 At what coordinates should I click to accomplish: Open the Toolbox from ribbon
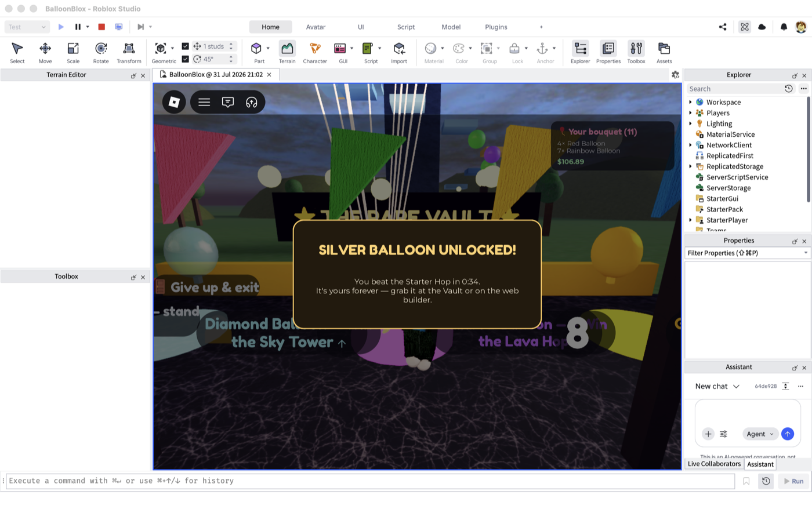[x=636, y=52]
